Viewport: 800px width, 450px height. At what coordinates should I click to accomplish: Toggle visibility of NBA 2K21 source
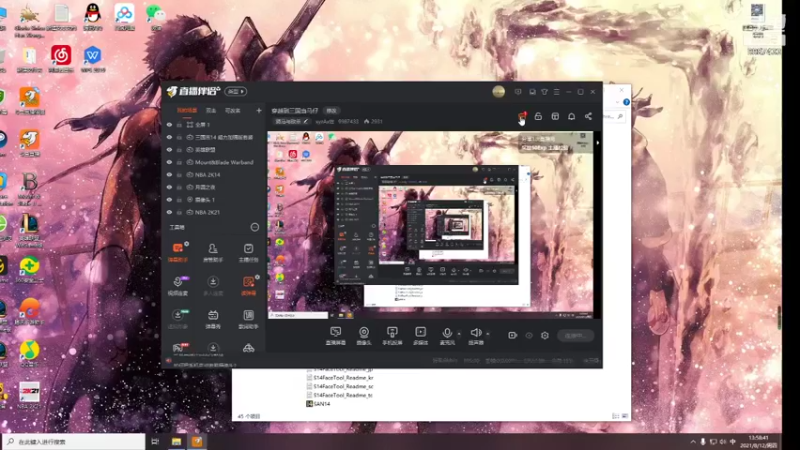click(169, 212)
